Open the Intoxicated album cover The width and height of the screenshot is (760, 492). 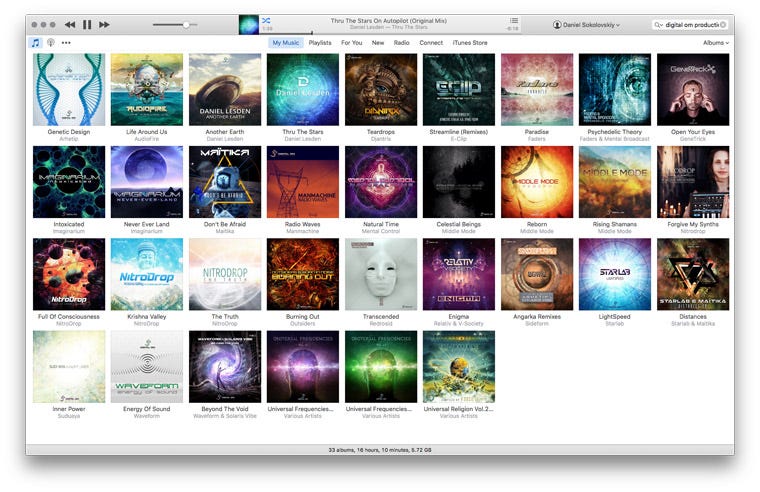(x=69, y=182)
